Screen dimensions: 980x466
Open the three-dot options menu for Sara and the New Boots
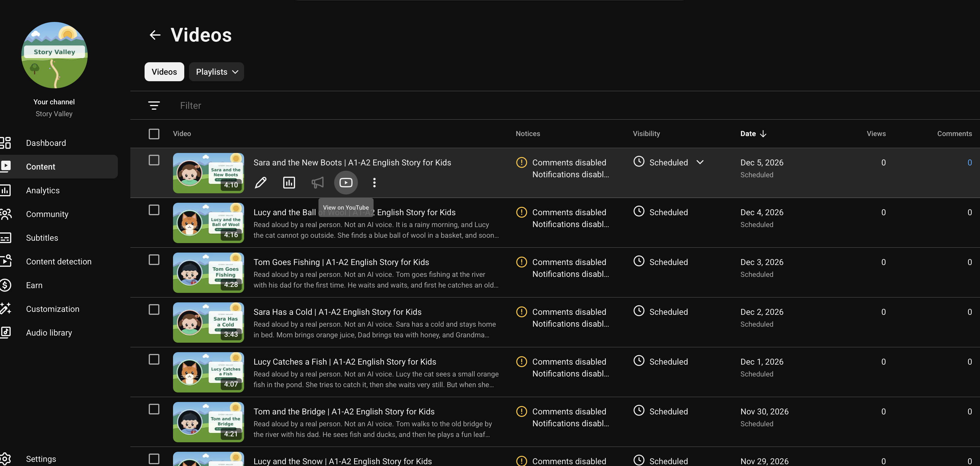click(x=374, y=183)
